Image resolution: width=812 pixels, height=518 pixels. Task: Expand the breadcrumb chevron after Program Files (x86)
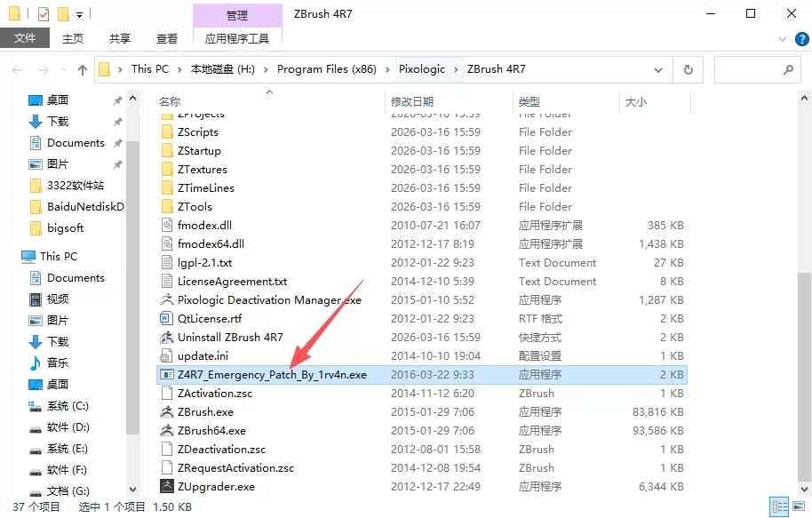387,69
